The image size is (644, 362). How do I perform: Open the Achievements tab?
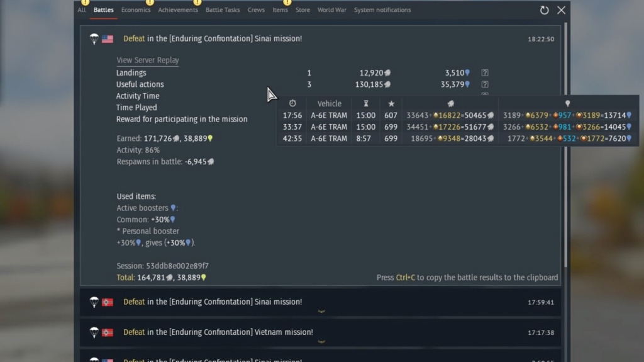(x=177, y=10)
